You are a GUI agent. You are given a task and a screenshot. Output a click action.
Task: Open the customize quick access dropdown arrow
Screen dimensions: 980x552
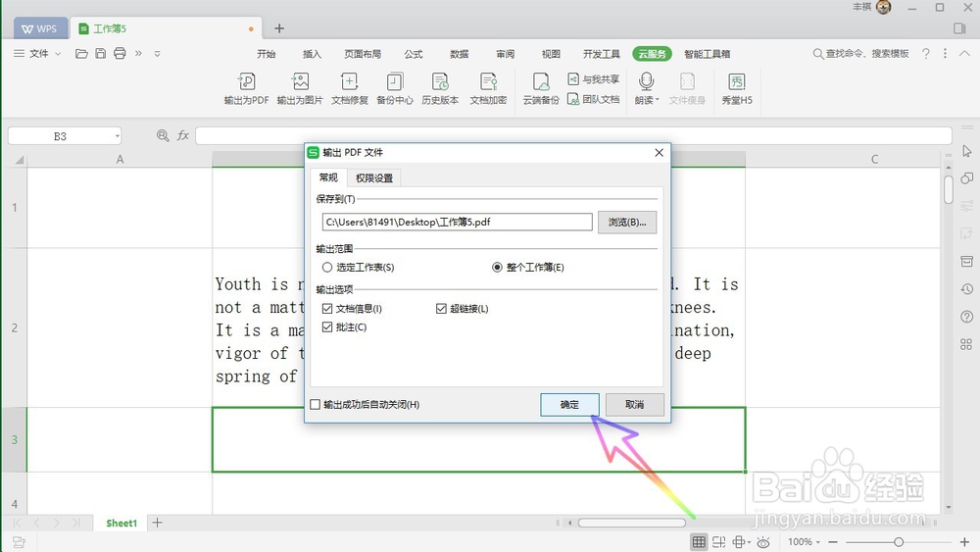(158, 54)
